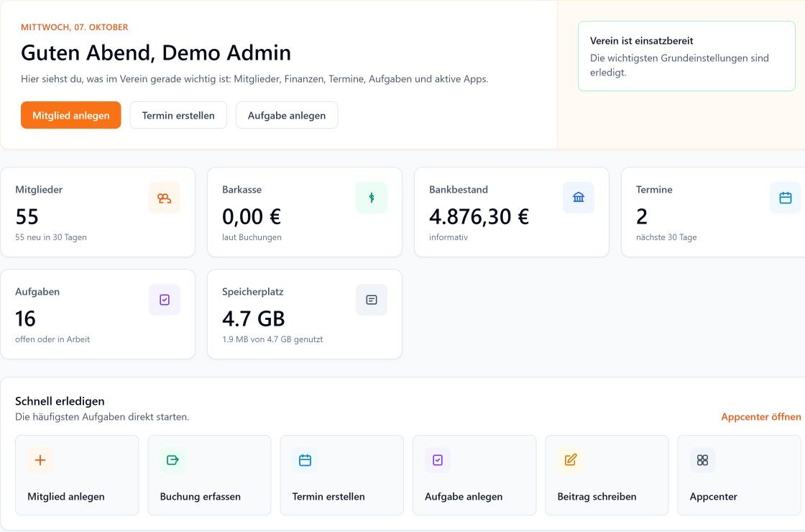
Task: Click the text laut Buchungen
Action: coord(252,237)
